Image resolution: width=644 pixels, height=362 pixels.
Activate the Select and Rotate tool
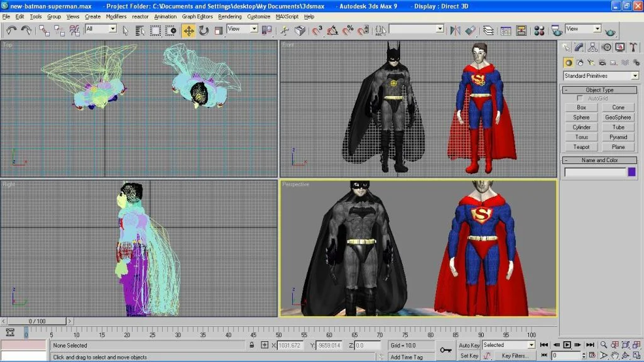coord(204,30)
